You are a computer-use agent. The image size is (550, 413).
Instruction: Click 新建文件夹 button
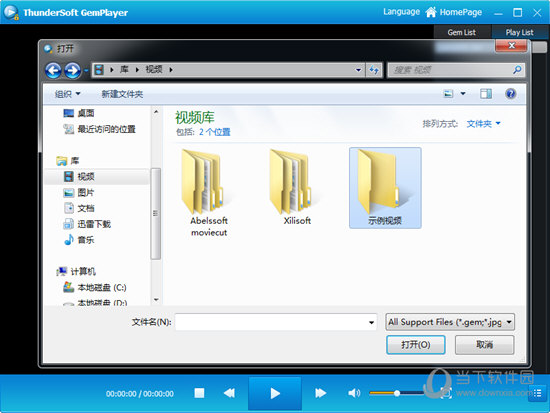click(x=122, y=94)
